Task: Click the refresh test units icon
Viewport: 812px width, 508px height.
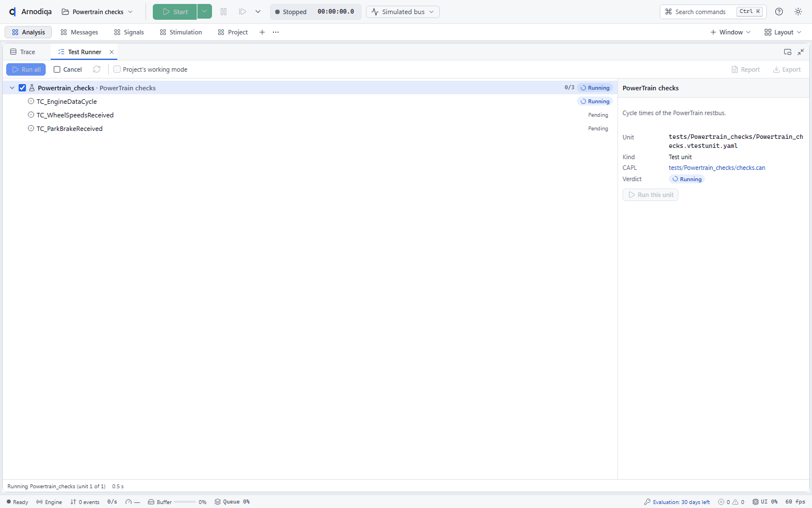Action: [97, 69]
